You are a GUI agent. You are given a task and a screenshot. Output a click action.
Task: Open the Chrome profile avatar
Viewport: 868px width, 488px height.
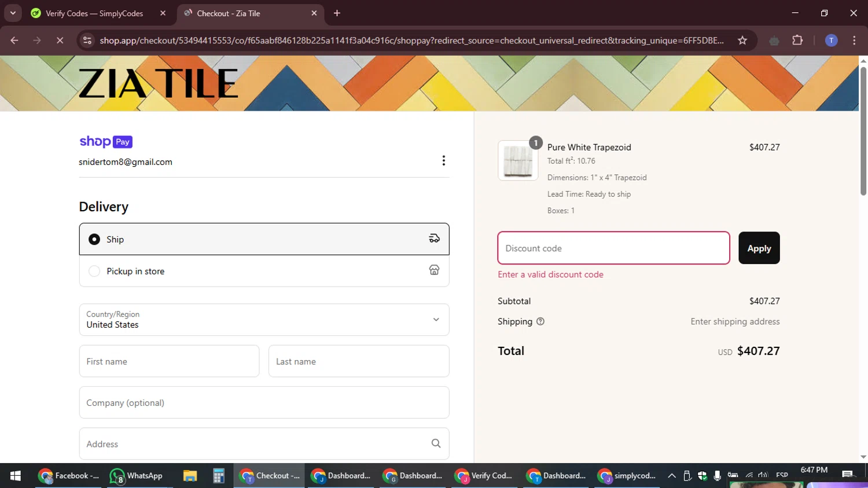[831, 40]
